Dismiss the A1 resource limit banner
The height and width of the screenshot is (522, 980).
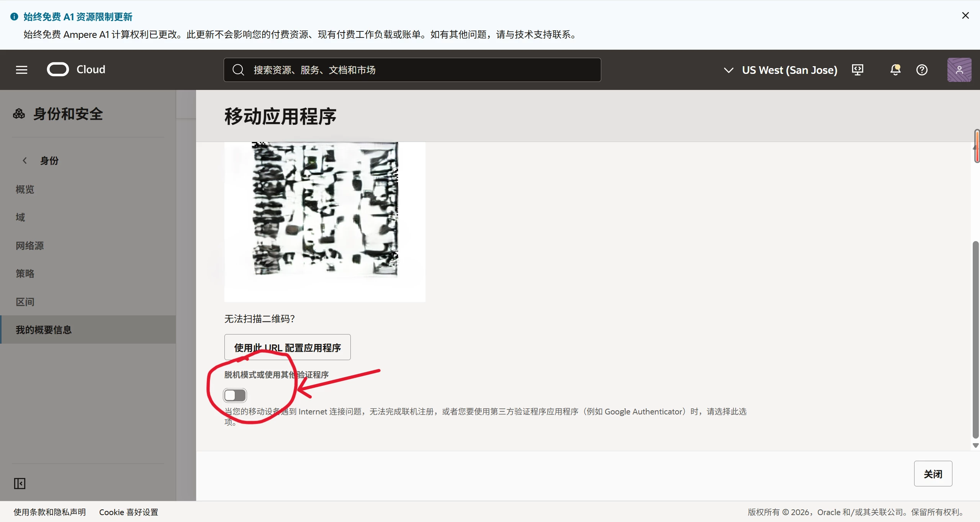tap(965, 15)
